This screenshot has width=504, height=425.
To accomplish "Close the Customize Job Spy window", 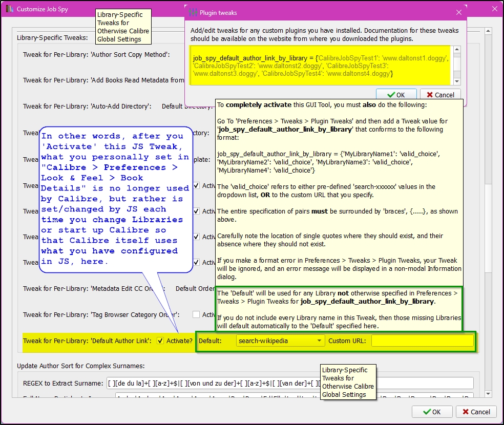I will click(495, 9).
